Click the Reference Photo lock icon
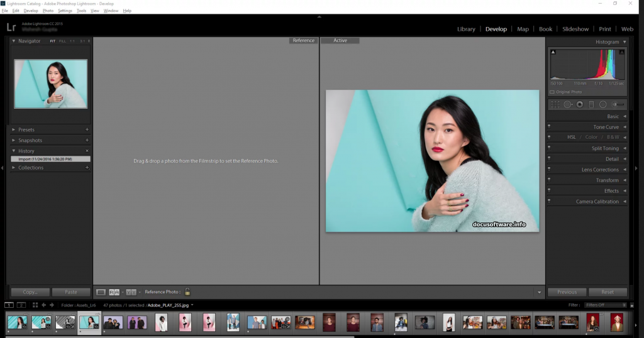Viewport: 644px width, 338px height. click(187, 292)
